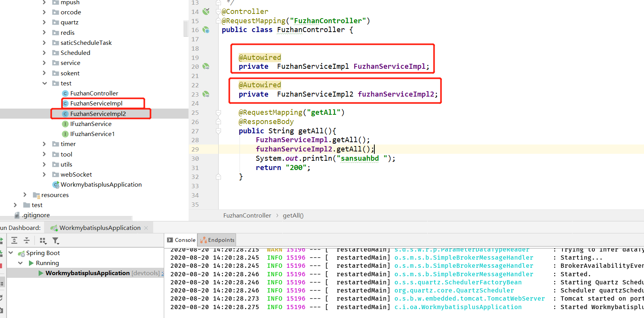Viewport: 644px width, 318px height.
Task: Open the Filter dropdown in Run Dashboard
Action: [x=56, y=241]
